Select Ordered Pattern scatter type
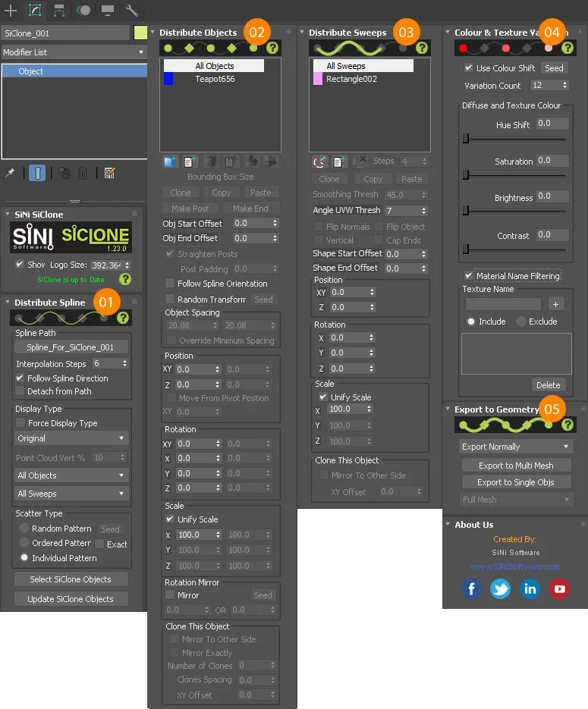The image size is (588, 709). (x=24, y=543)
